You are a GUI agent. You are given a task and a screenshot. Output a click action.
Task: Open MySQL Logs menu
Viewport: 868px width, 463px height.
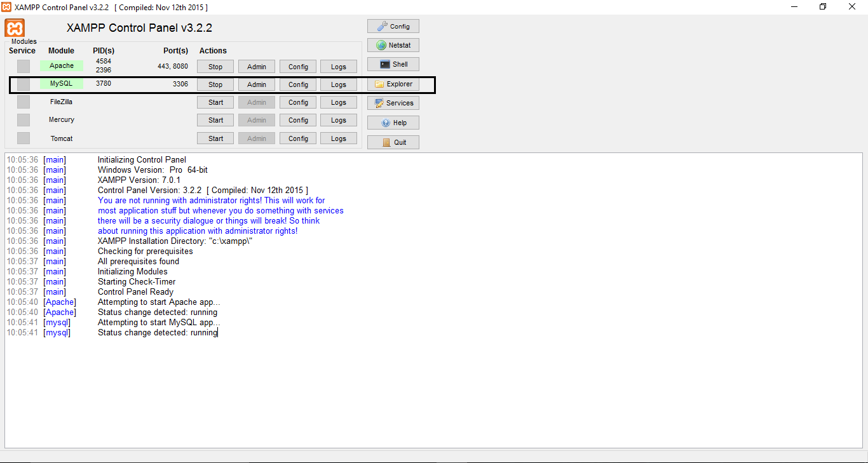[339, 84]
